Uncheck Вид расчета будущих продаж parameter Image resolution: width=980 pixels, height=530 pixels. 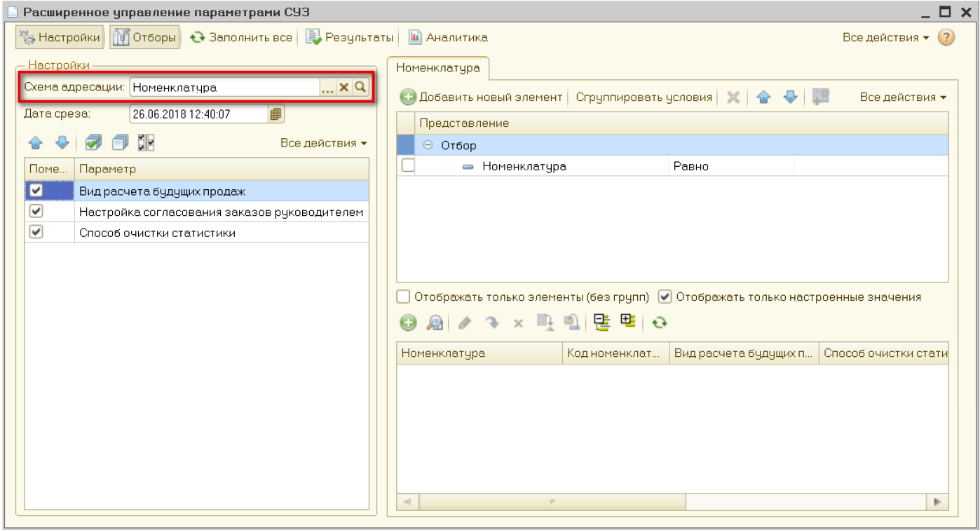coord(36,191)
